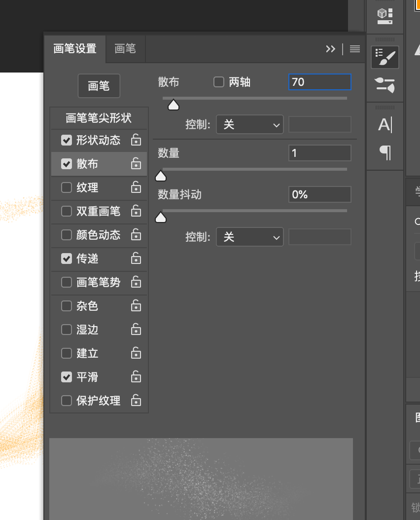
Task: Open the Brushes panel icon in dock
Action: [385, 84]
